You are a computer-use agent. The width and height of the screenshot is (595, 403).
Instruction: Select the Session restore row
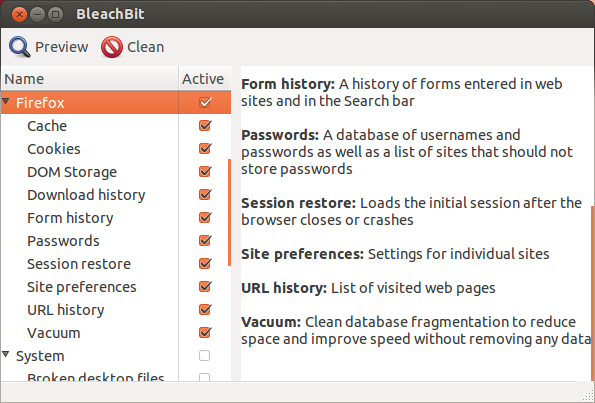pyautogui.click(x=116, y=264)
